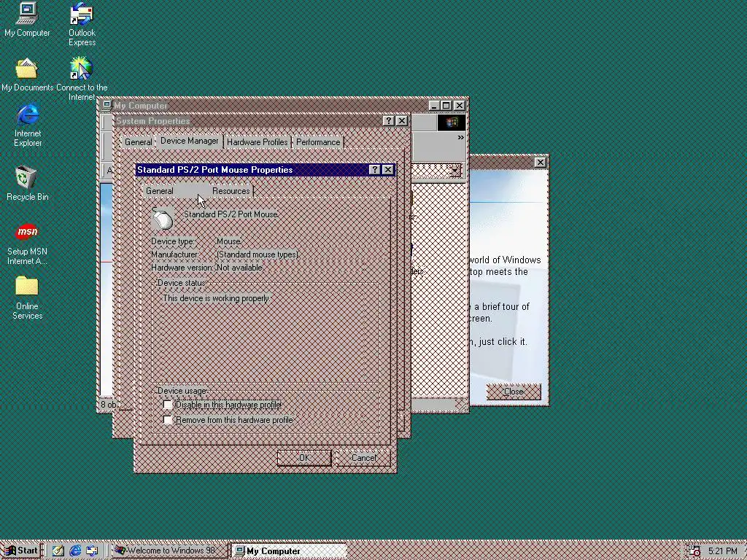Open the Online Services desktop folder
The width and height of the screenshot is (747, 560).
pos(27,297)
